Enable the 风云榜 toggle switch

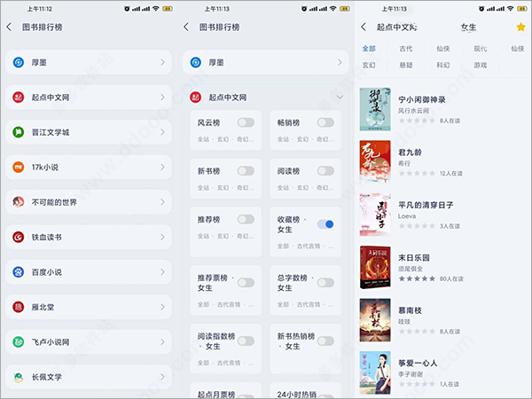click(246, 122)
